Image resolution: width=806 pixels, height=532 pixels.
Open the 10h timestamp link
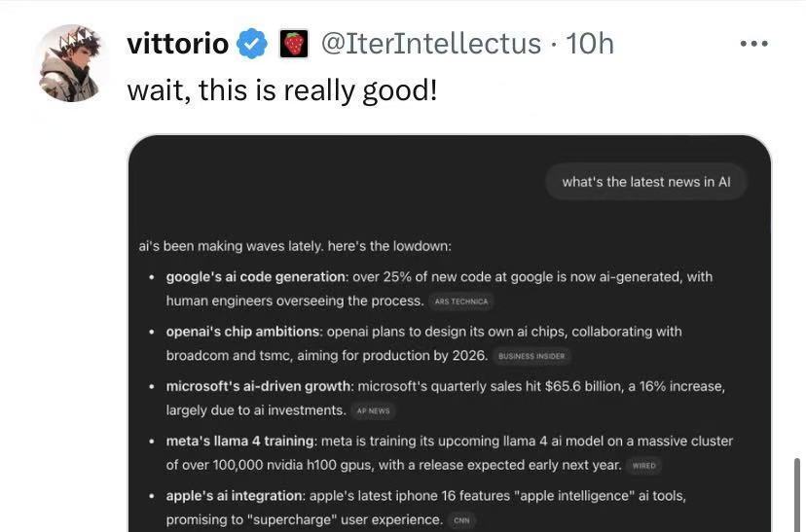(590, 43)
